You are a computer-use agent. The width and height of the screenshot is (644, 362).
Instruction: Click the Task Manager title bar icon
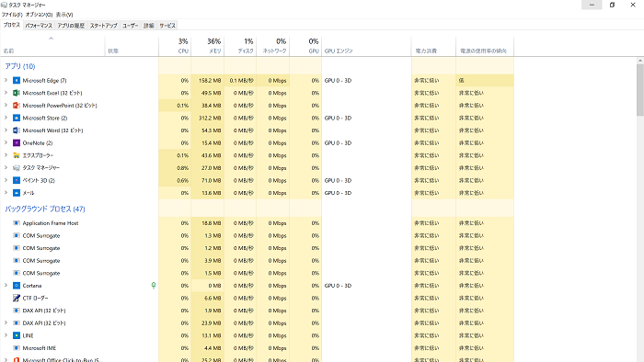[4, 5]
